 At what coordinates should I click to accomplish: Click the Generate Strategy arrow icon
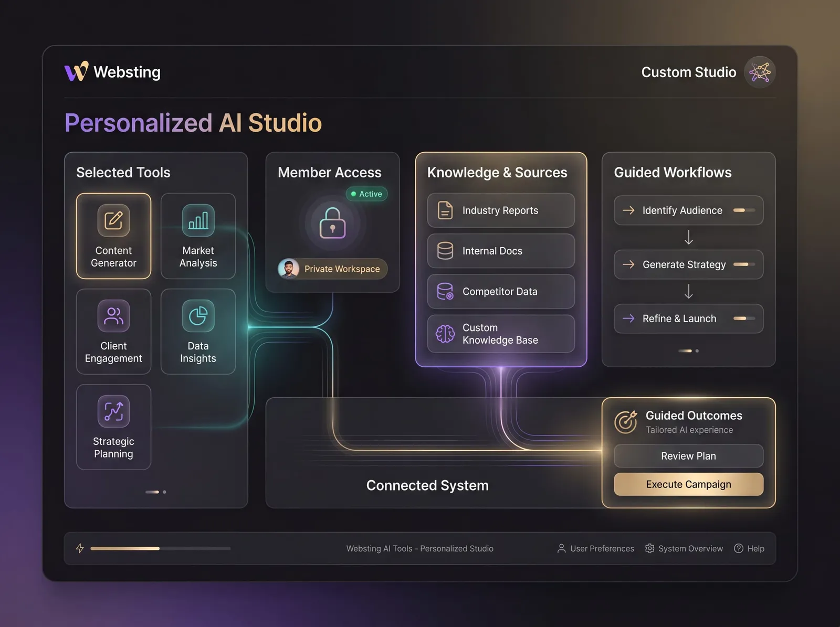(628, 264)
